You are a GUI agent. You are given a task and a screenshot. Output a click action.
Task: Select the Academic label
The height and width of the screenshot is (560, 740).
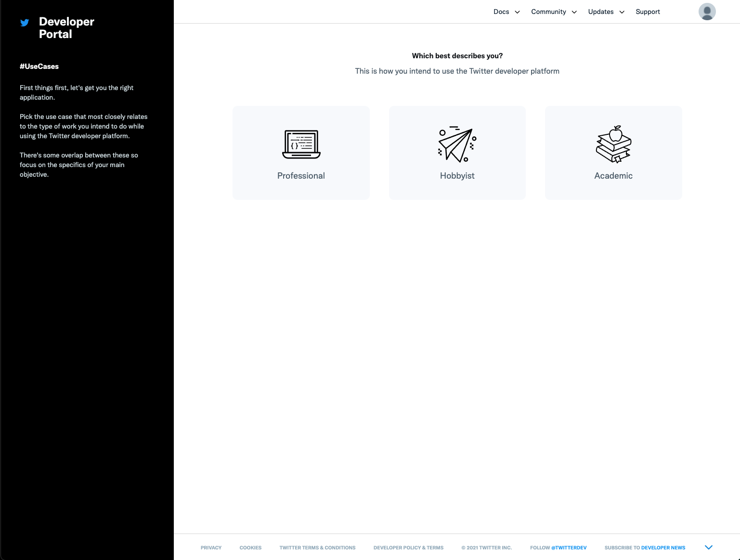point(613,176)
